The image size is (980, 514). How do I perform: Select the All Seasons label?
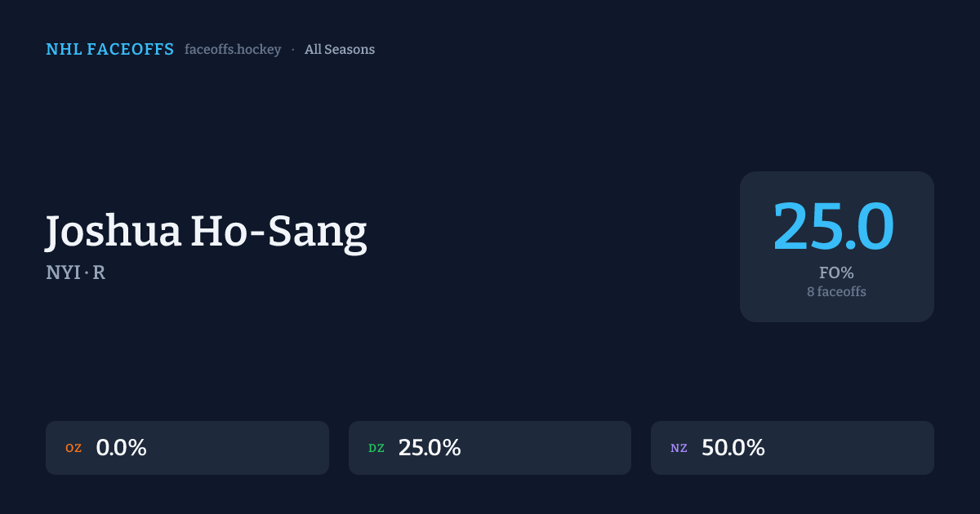pyautogui.click(x=340, y=50)
